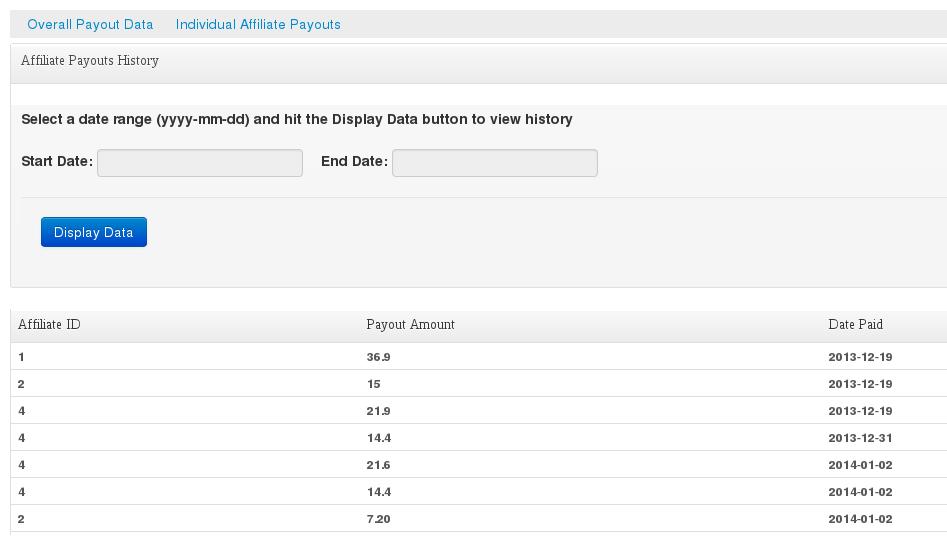Screen dimensions: 947x536
Task: Click the Start Date input field
Action: pyautogui.click(x=200, y=163)
